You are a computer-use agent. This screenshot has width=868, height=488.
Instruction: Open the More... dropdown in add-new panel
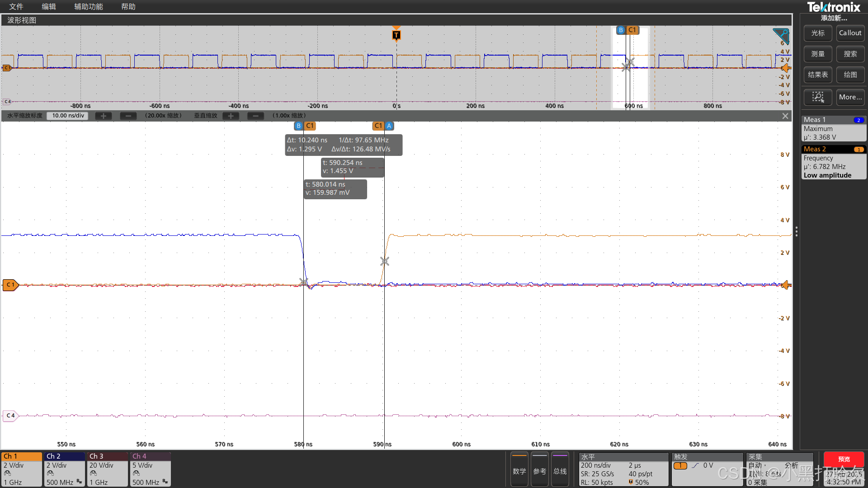tap(850, 97)
